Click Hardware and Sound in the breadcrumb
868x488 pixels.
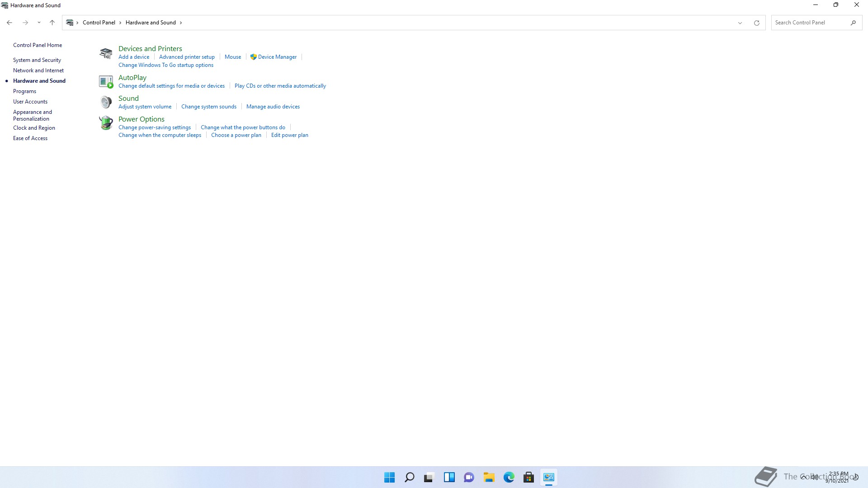[x=151, y=23]
